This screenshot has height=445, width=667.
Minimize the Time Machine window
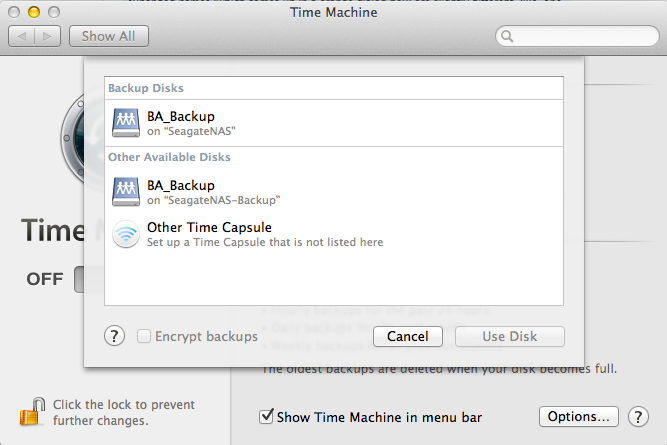point(33,12)
